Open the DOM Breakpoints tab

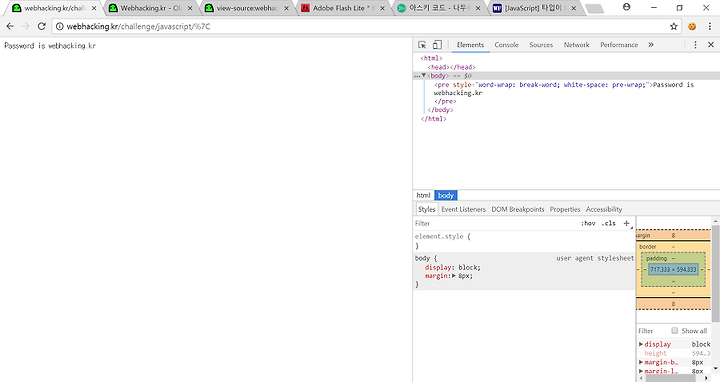tap(518, 209)
